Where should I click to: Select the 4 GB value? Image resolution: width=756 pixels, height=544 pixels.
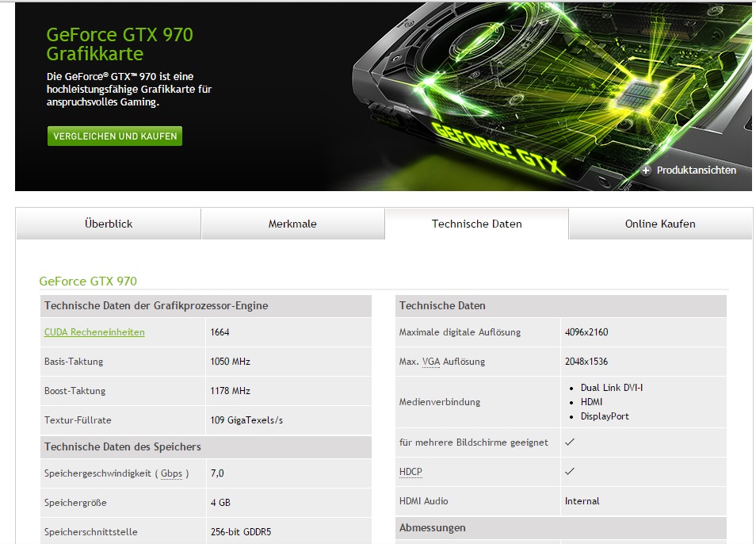coord(220,503)
